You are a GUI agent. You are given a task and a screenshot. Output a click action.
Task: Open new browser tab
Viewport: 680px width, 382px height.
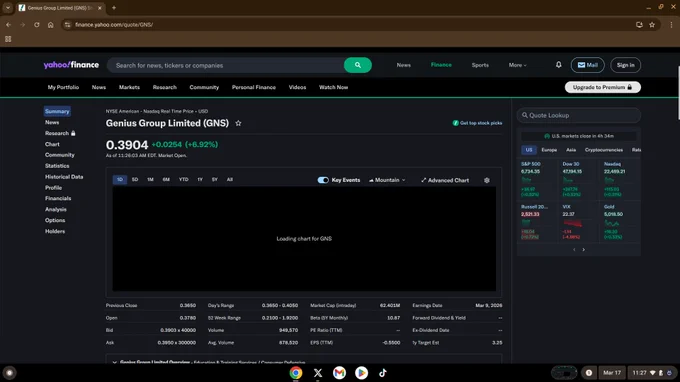(114, 7)
